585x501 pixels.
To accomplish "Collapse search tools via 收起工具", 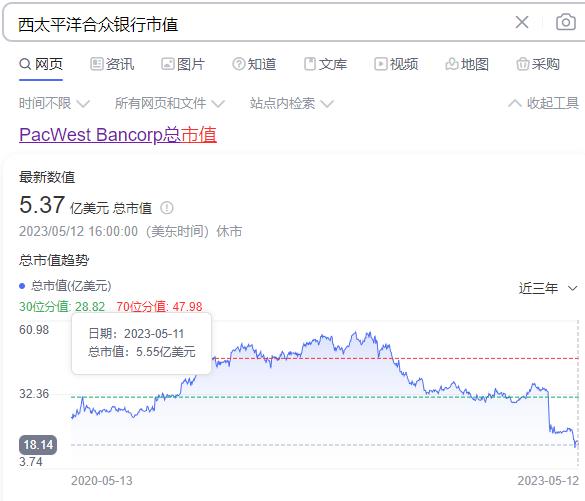I will pos(544,103).
